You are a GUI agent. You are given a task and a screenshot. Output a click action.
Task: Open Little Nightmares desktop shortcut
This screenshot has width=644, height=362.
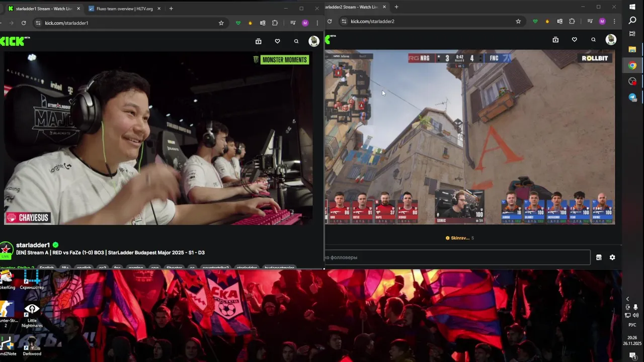pyautogui.click(x=32, y=316)
